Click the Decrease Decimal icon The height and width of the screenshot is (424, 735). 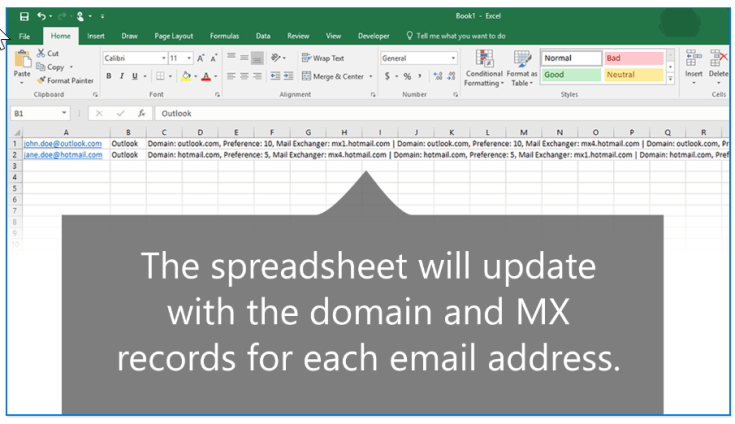(x=451, y=76)
